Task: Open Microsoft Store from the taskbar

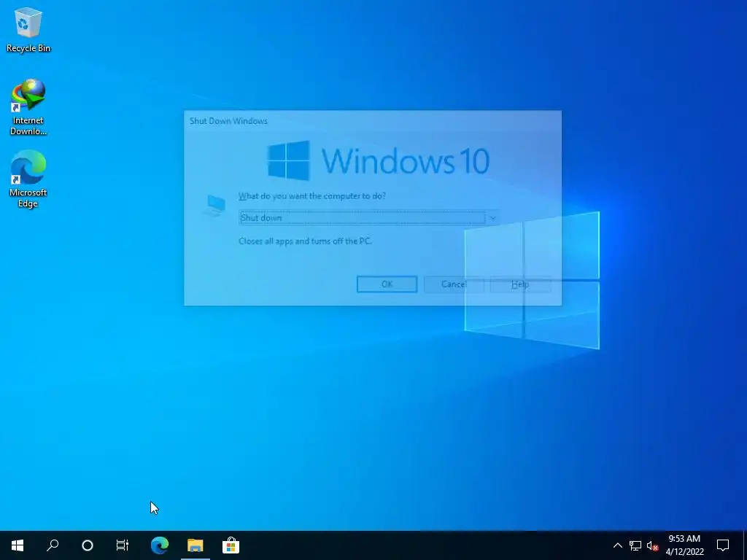Action: point(231,545)
